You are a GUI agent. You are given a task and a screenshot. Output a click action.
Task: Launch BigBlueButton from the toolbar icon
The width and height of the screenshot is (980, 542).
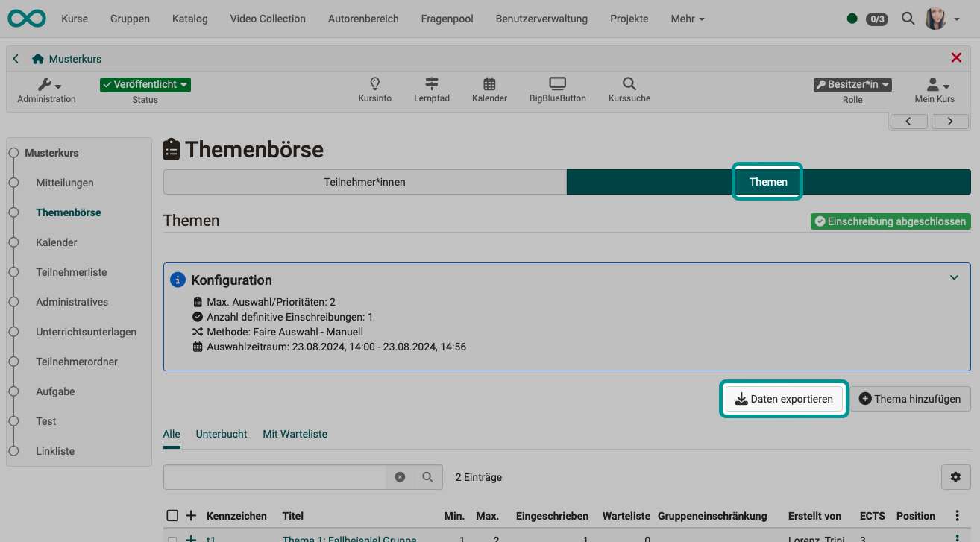pyautogui.click(x=556, y=84)
